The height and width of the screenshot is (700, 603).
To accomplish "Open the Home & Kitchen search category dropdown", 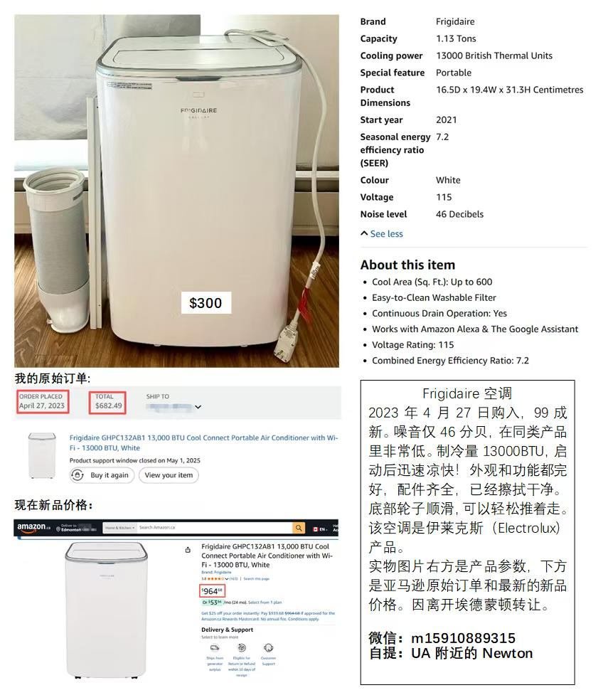I will (119, 528).
